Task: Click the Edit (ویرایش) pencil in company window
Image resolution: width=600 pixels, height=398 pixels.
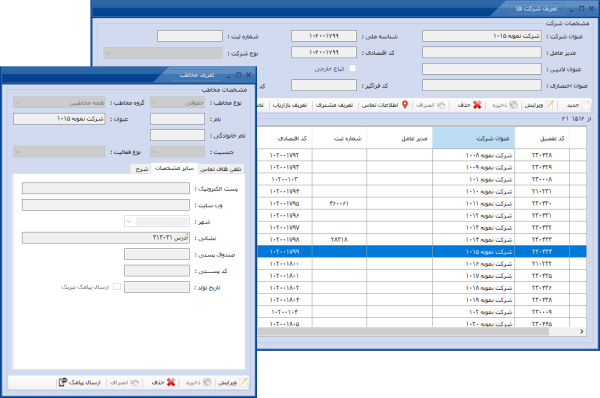Action: [x=549, y=105]
